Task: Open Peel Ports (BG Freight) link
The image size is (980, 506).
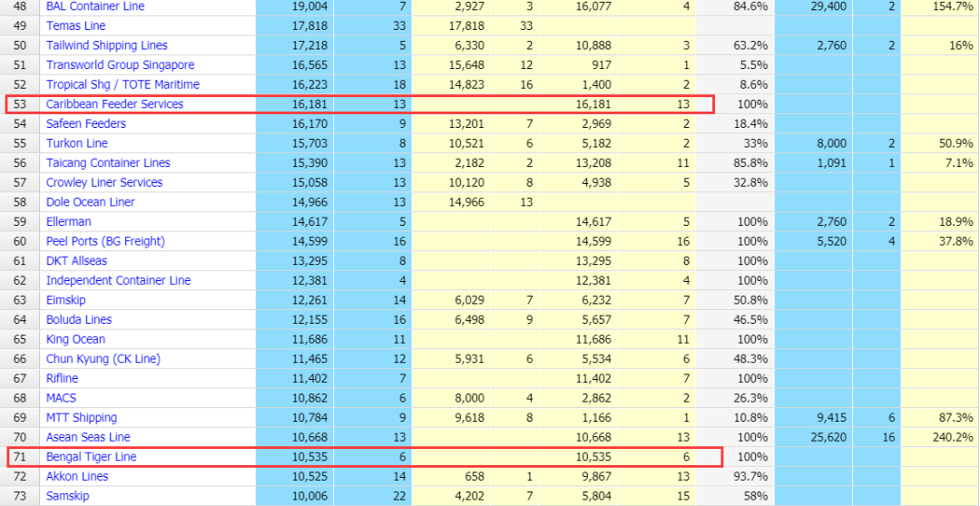Action: [x=105, y=241]
